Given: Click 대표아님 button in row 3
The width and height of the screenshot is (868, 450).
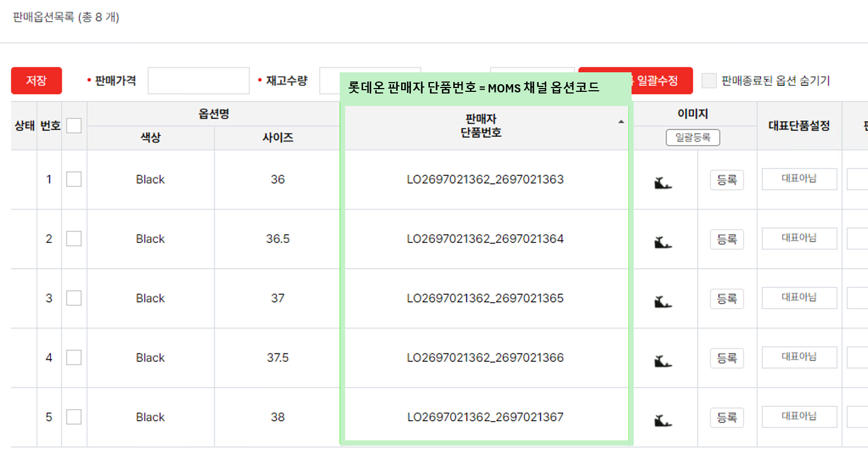Looking at the screenshot, I should 800,297.
